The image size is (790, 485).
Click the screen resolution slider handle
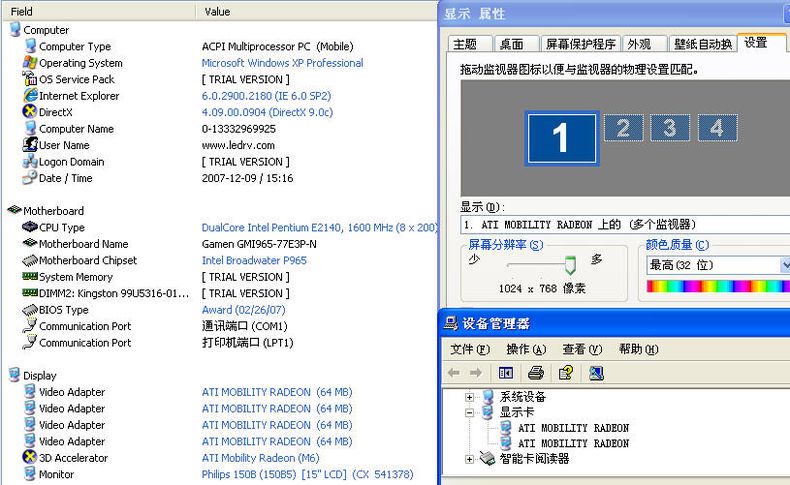click(x=570, y=265)
